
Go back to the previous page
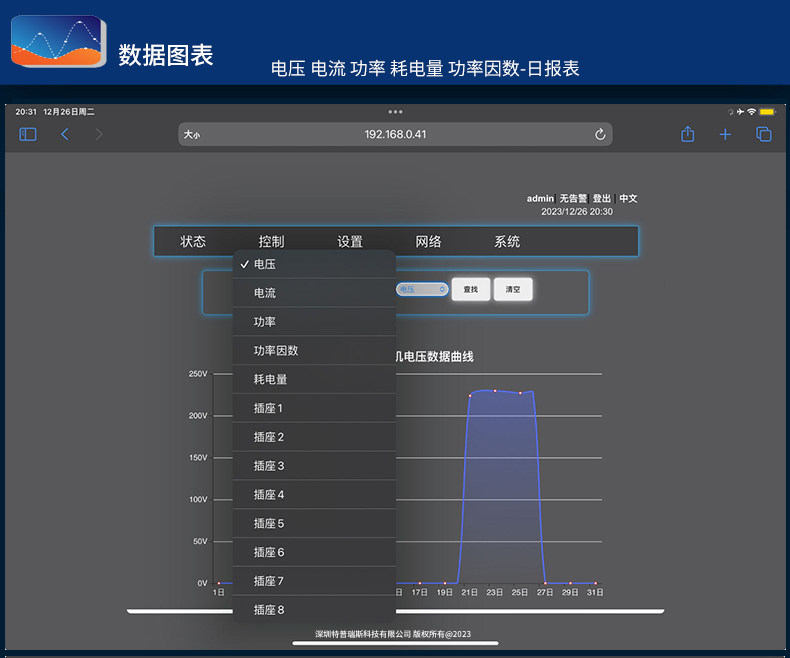coord(65,134)
